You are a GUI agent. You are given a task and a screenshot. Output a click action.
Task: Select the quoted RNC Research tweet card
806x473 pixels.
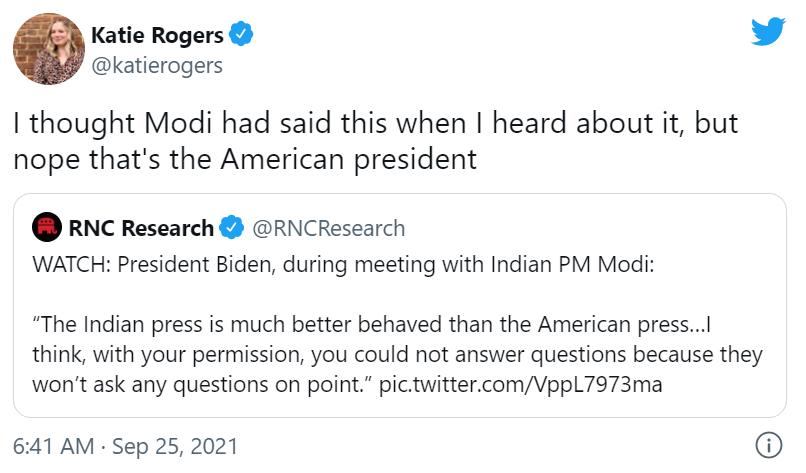[x=400, y=305]
